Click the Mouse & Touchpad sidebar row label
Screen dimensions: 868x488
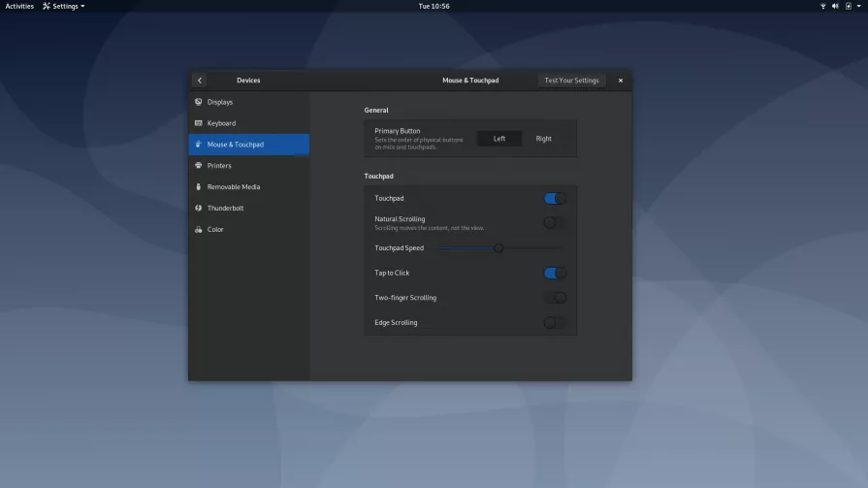click(x=236, y=145)
